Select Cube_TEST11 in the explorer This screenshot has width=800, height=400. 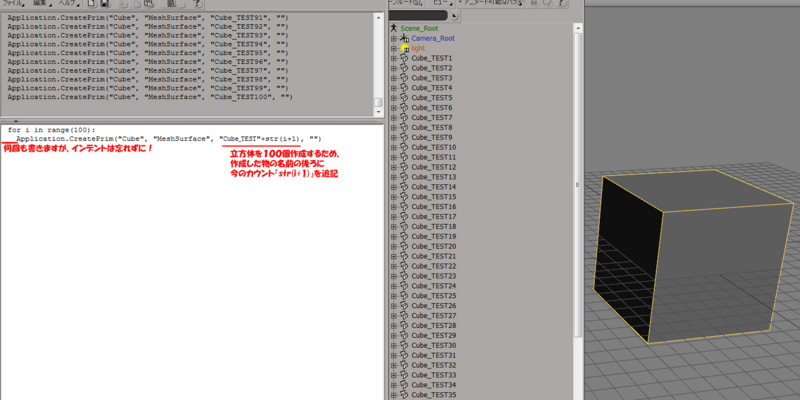coord(434,157)
